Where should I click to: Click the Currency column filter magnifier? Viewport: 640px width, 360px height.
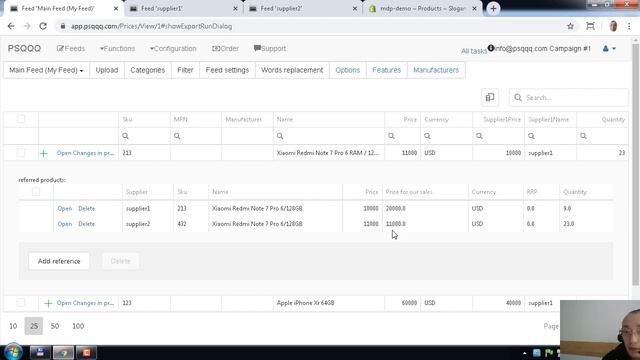pos(427,136)
